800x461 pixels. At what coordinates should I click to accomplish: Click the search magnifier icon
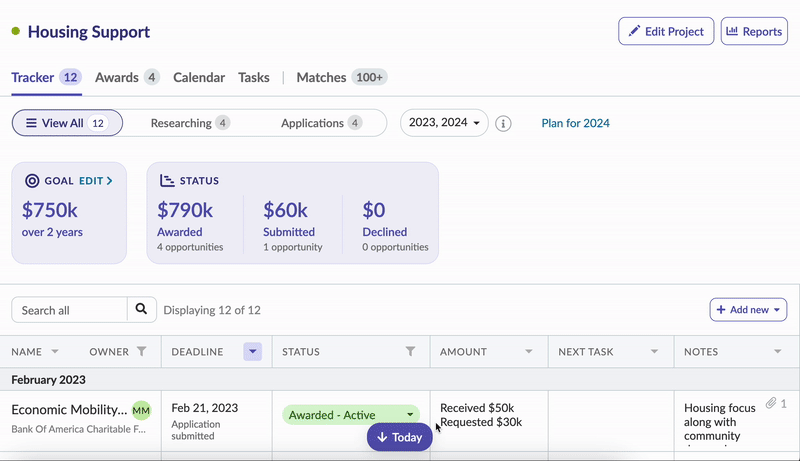coord(142,310)
